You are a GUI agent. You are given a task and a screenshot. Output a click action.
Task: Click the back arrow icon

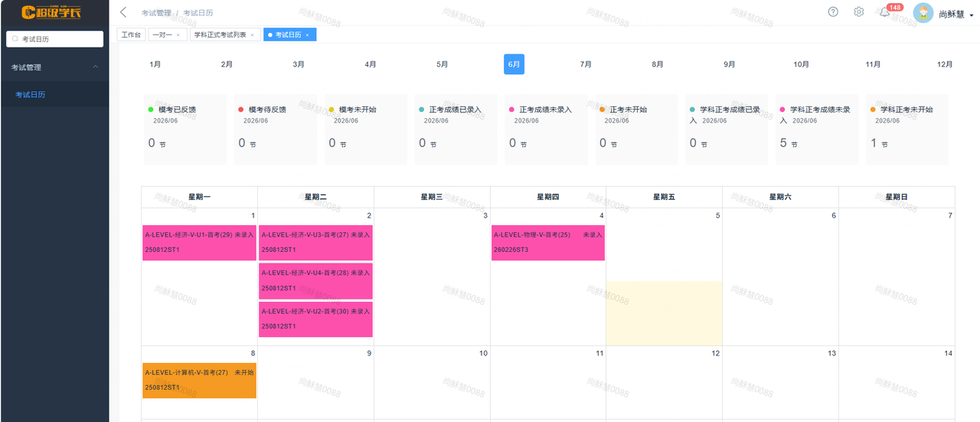(x=123, y=12)
